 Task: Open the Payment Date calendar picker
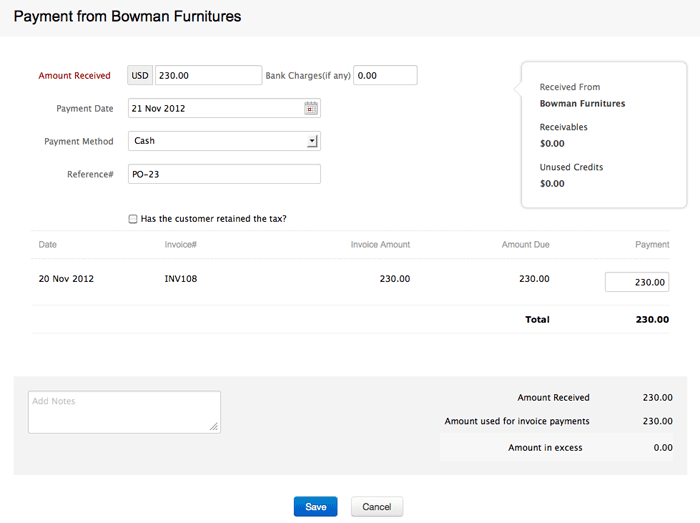pos(311,108)
